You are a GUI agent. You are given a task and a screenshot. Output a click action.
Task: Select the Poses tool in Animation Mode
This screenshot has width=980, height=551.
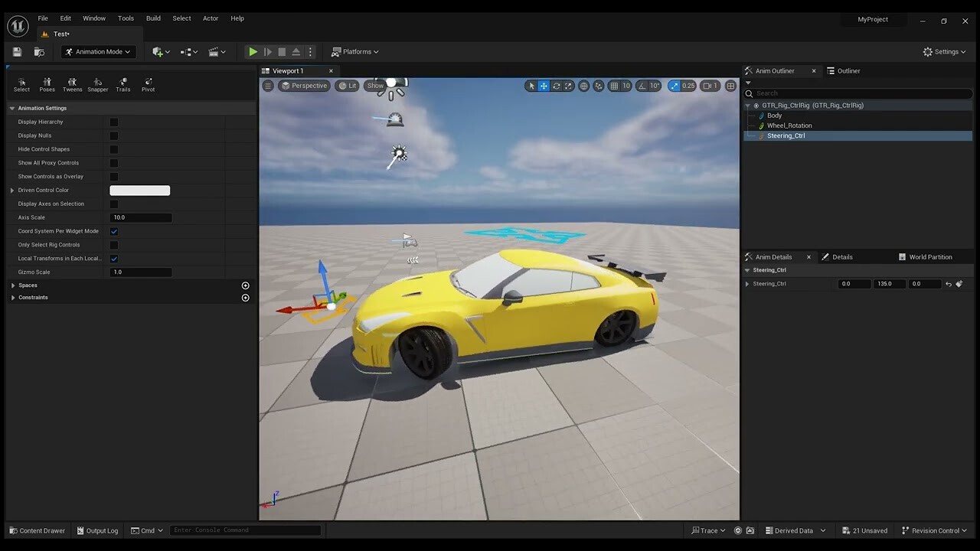click(x=47, y=84)
